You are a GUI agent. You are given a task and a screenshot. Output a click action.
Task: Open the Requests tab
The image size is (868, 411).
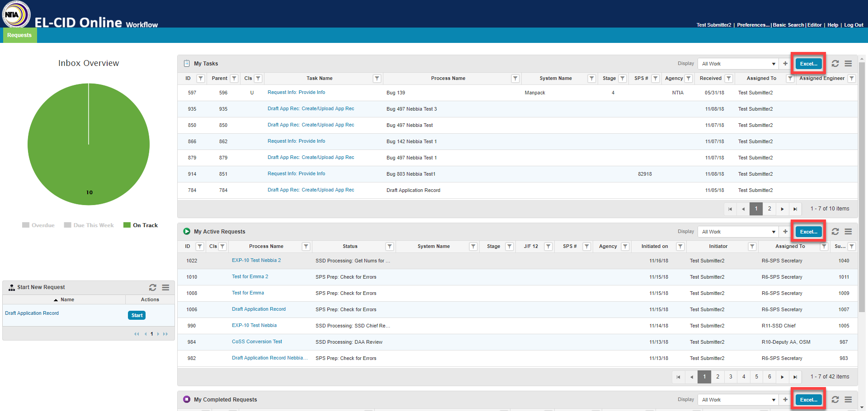click(x=19, y=35)
